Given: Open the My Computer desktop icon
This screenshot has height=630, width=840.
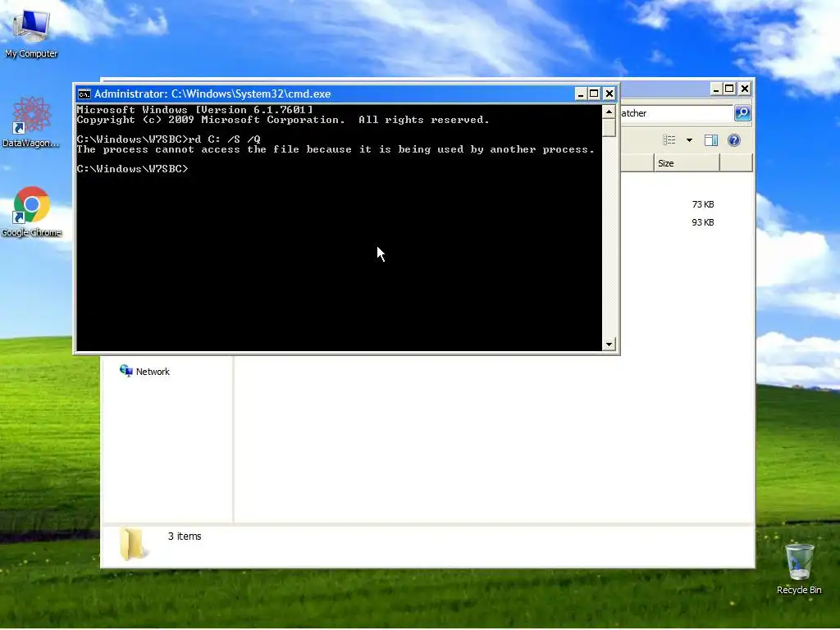Looking at the screenshot, I should (31, 33).
